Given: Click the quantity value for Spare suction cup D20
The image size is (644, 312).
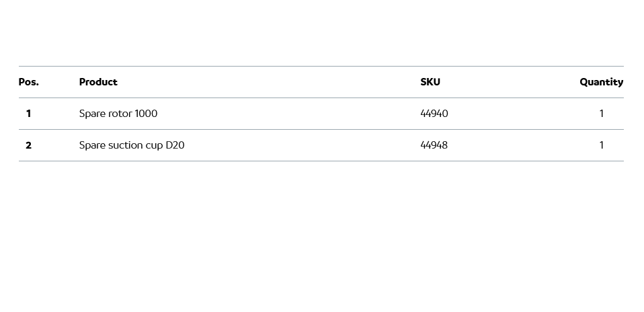Looking at the screenshot, I should [x=602, y=145].
